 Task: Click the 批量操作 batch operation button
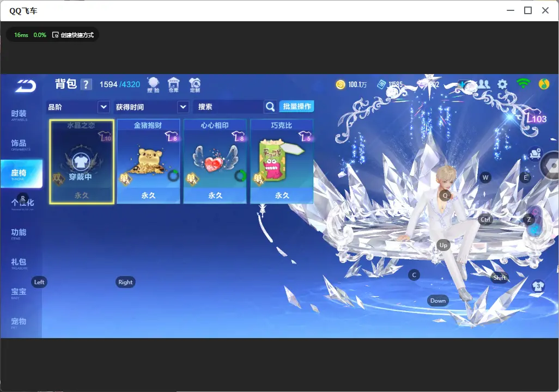(296, 106)
